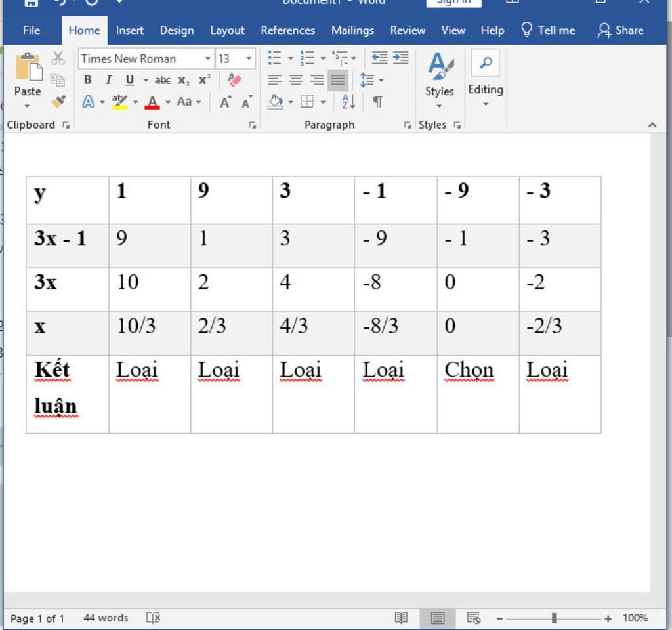
Task: Open font color dropdown arrow
Action: (x=168, y=102)
